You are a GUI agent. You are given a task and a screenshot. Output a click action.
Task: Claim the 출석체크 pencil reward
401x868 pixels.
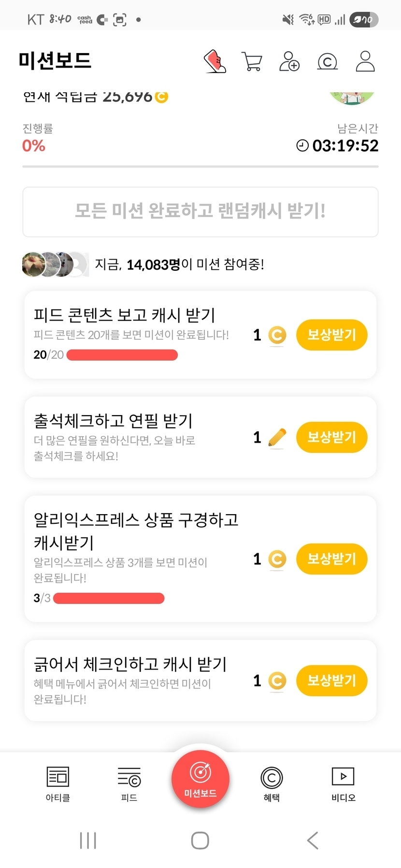coord(331,437)
